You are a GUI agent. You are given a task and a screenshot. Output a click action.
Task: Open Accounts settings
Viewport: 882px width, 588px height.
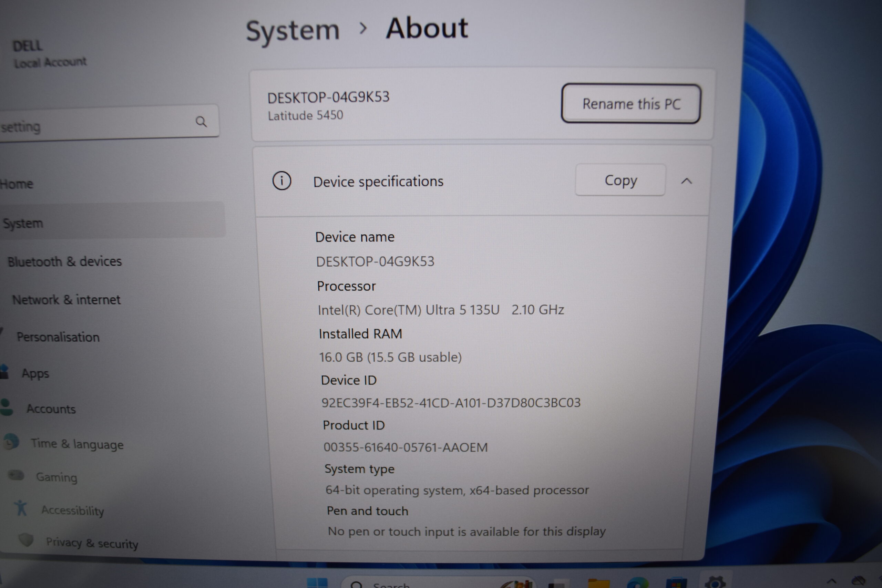(51, 409)
